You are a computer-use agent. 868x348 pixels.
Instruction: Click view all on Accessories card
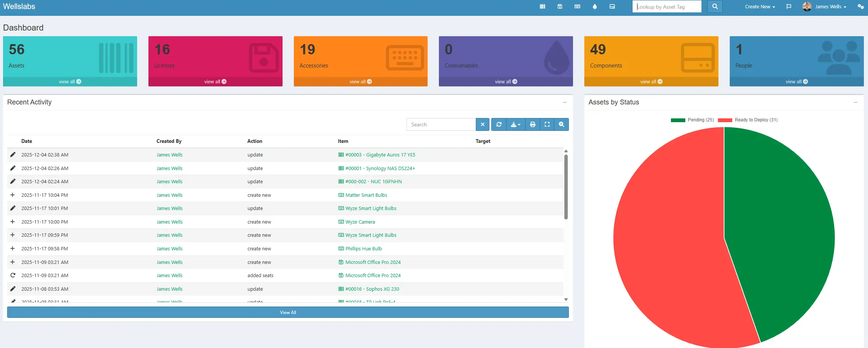click(x=361, y=81)
